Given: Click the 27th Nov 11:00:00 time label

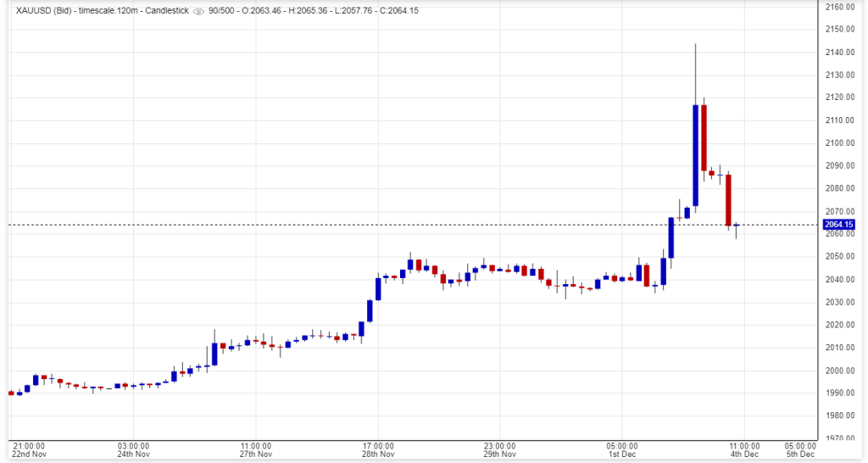Looking at the screenshot, I should pos(256,450).
